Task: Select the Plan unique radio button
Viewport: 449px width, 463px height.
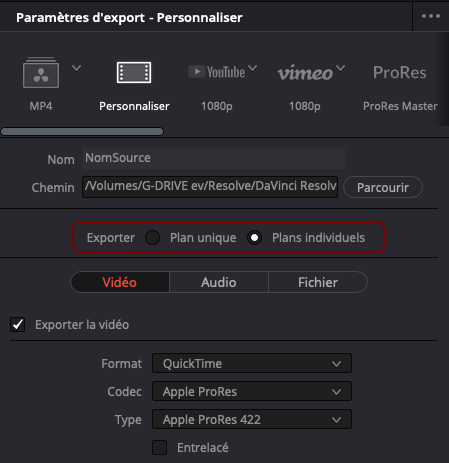Action: coord(153,238)
